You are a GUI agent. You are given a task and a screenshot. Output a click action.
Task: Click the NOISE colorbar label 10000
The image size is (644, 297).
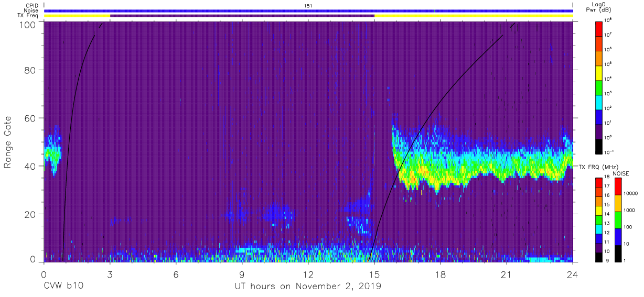630,194
